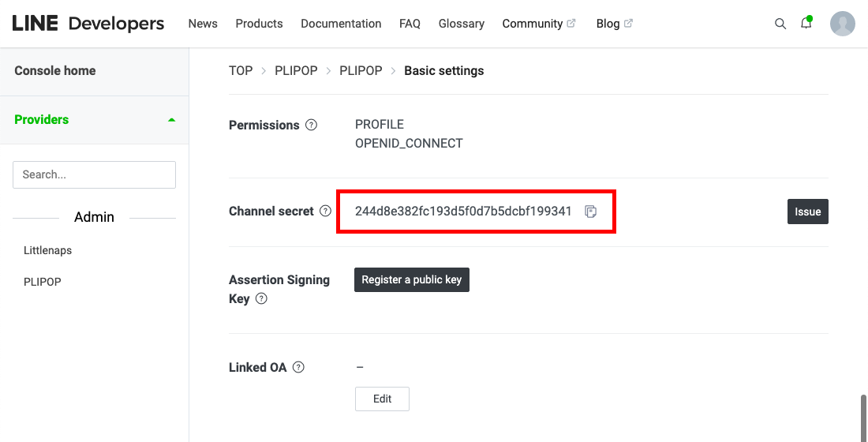Click the search magnifier icon

point(780,24)
